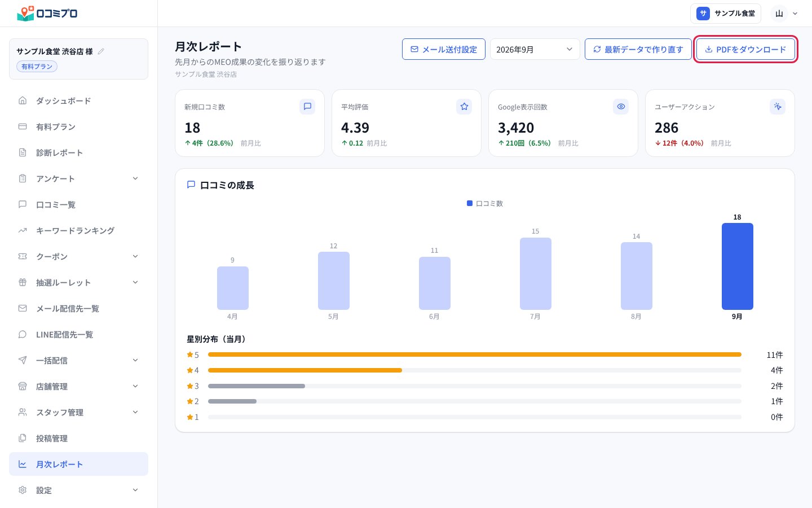Click the 5-star distribution bar
Screen dimensions: 812x508
[x=475, y=354]
